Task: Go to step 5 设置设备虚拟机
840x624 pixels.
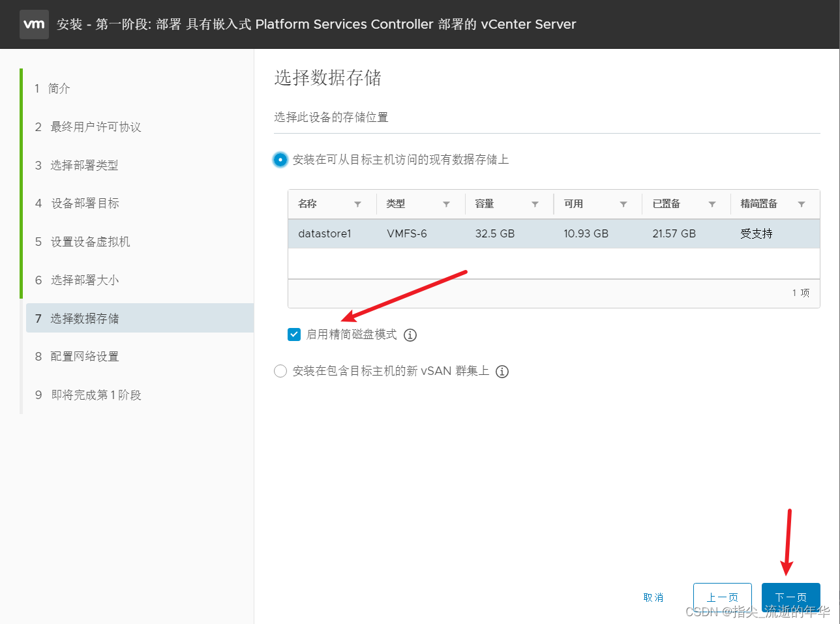Action: (x=82, y=242)
